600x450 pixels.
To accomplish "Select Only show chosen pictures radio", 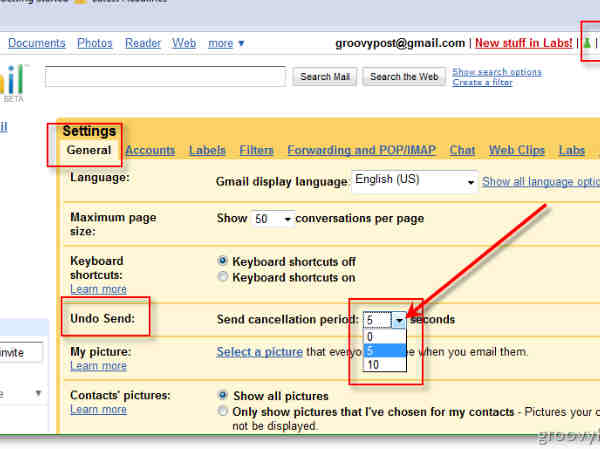I will [222, 411].
